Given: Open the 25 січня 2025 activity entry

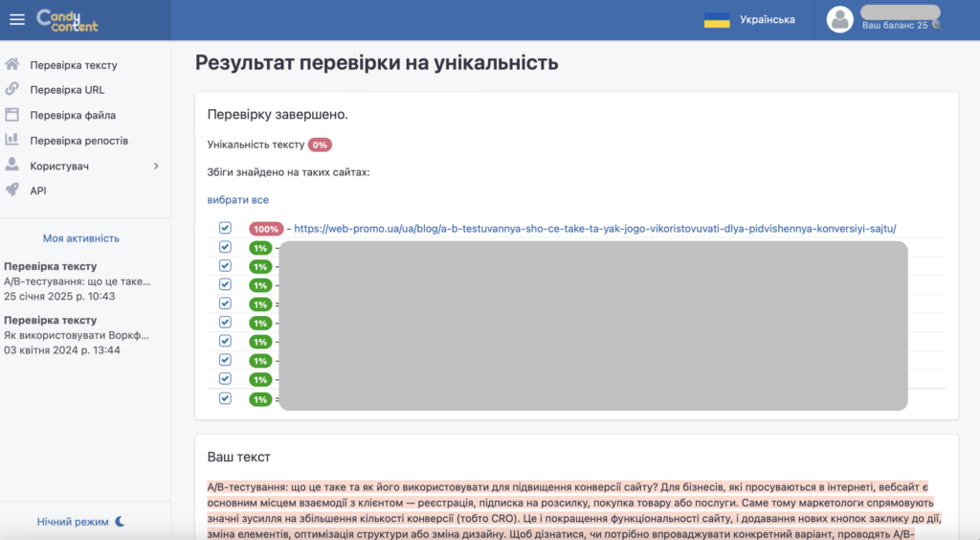Looking at the screenshot, I should pyautogui.click(x=78, y=281).
